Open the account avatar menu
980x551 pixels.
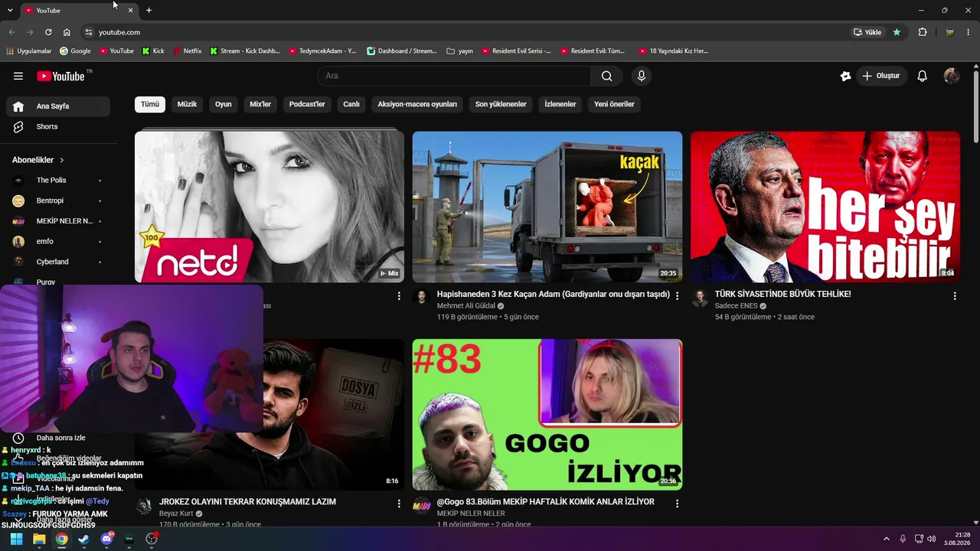tap(952, 76)
